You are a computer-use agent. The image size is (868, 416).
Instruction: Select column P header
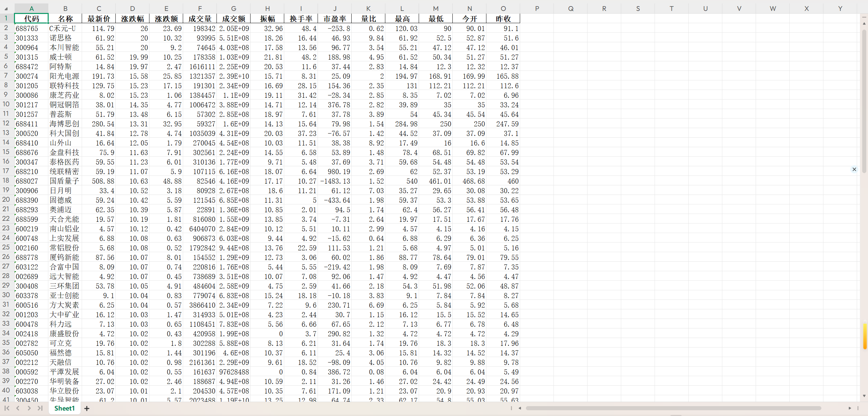537,9
